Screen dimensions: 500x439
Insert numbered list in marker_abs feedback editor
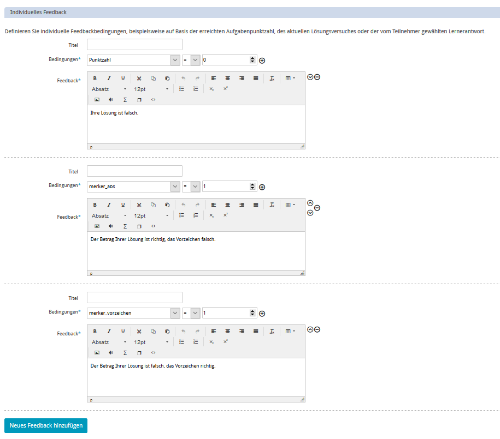[x=196, y=215]
